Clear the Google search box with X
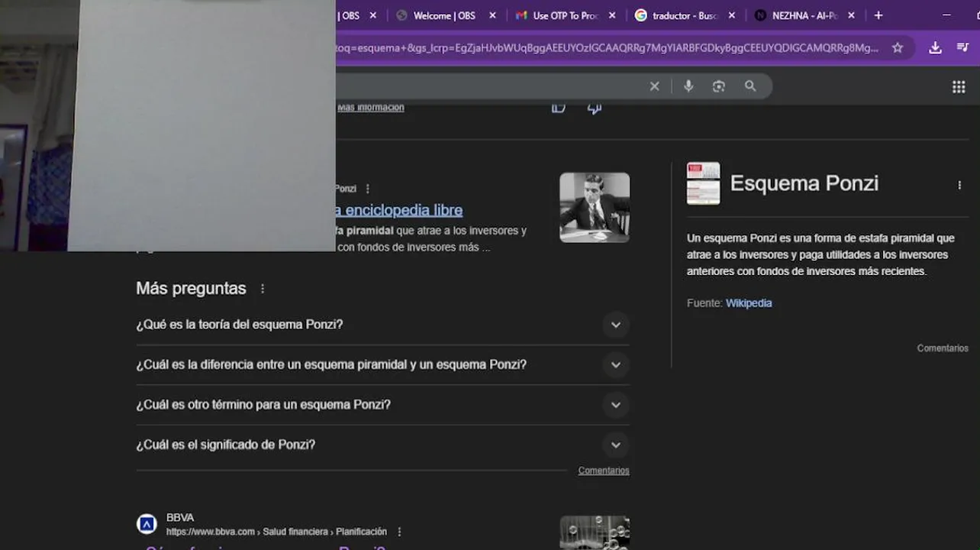Screen dimensions: 980x550 tap(654, 86)
